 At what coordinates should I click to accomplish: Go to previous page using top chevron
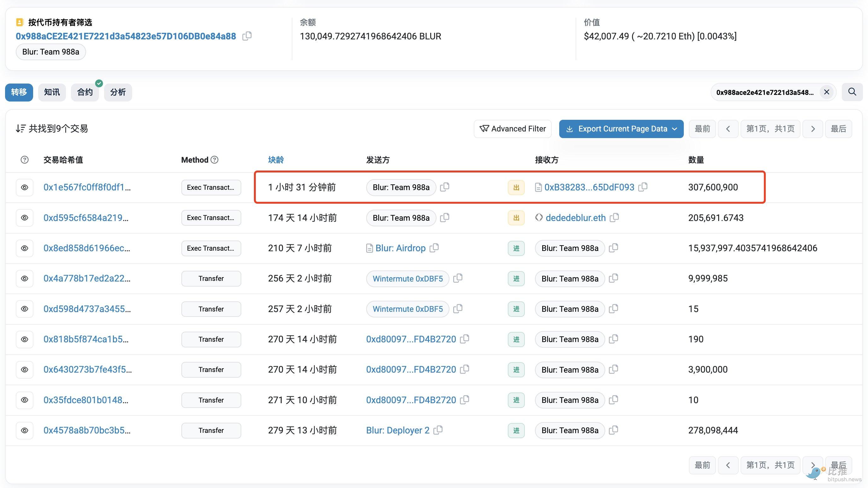point(728,129)
